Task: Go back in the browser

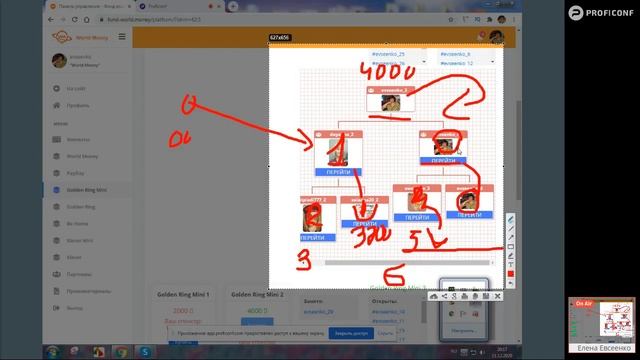Action: 51,20
